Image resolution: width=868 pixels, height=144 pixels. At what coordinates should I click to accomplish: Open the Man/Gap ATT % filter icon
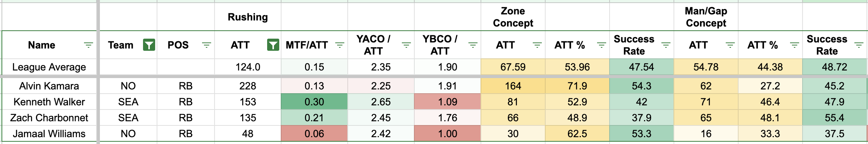[x=794, y=45]
